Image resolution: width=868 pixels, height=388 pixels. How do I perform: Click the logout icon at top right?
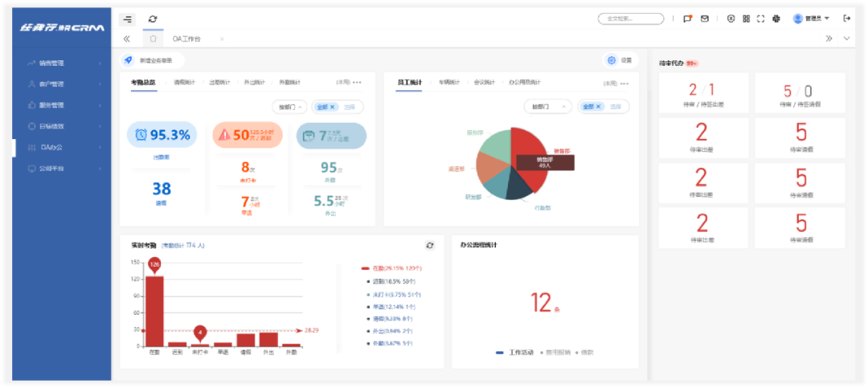(x=846, y=18)
